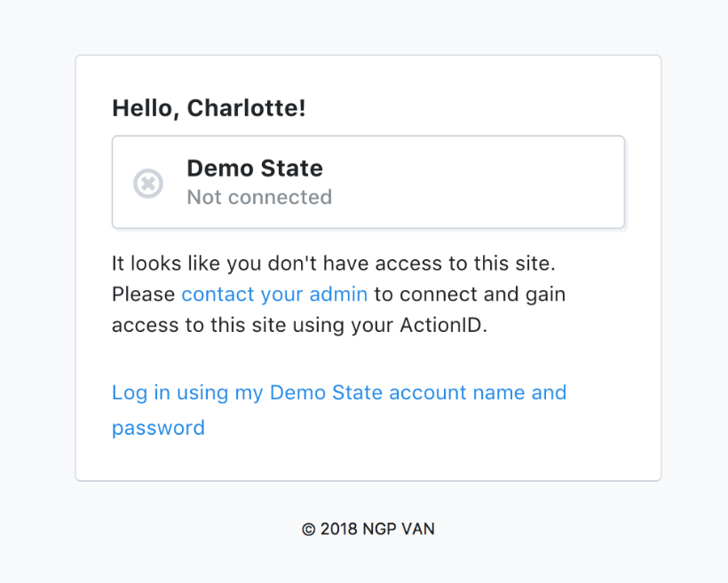This screenshot has height=583, width=728.
Task: Click the Hello, Charlotte greeting
Action: pos(208,107)
